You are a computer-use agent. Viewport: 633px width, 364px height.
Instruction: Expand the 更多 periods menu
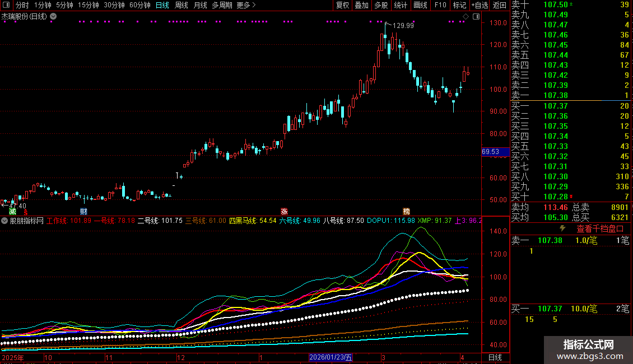246,5
